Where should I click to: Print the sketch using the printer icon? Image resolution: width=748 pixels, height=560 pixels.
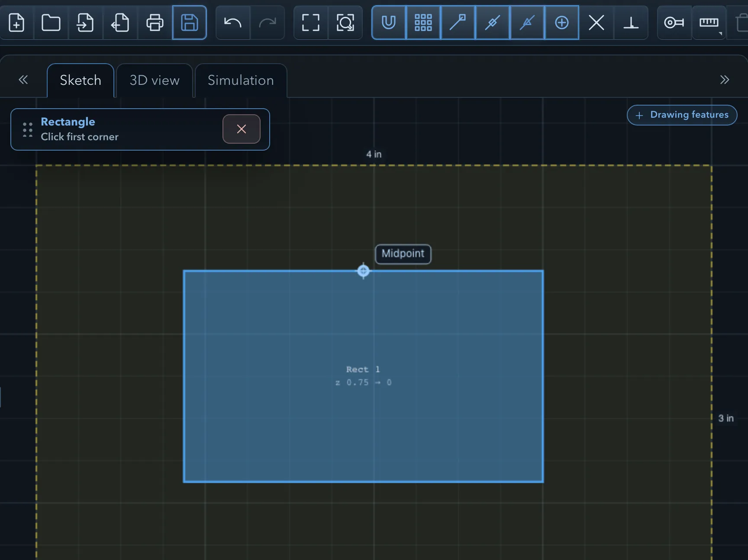point(155,23)
